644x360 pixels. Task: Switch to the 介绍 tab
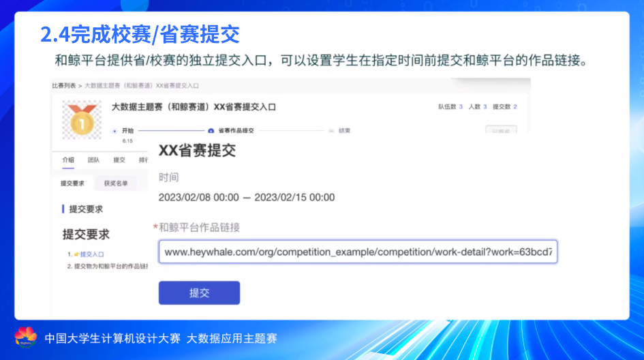pyautogui.click(x=68, y=160)
